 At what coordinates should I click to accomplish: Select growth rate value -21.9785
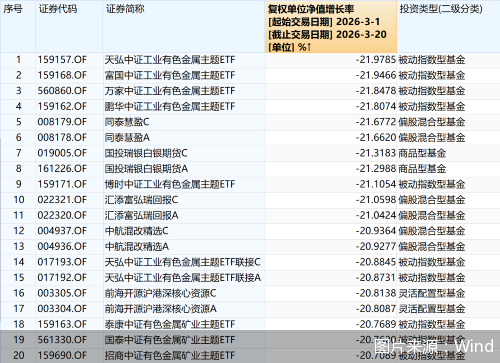[x=376, y=60]
